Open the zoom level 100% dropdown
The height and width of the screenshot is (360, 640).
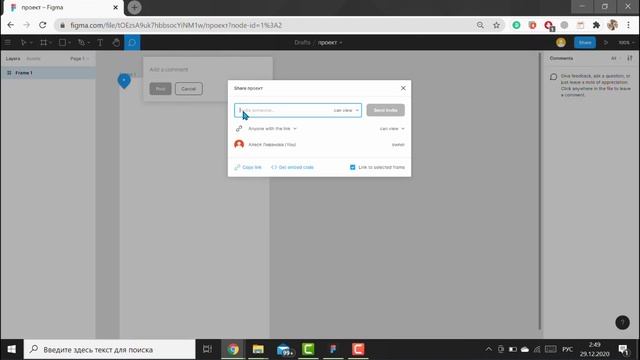(x=627, y=42)
